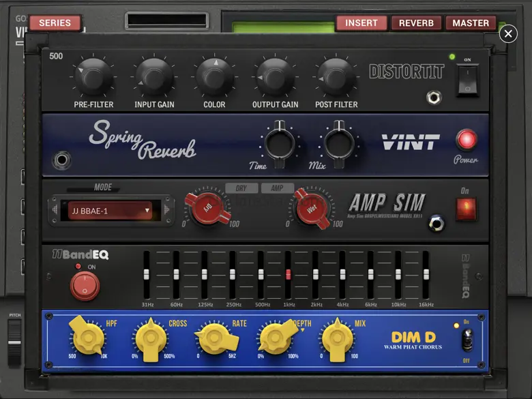The image size is (532, 399).
Task: Click the Amp Sim output jack
Action: click(x=436, y=224)
